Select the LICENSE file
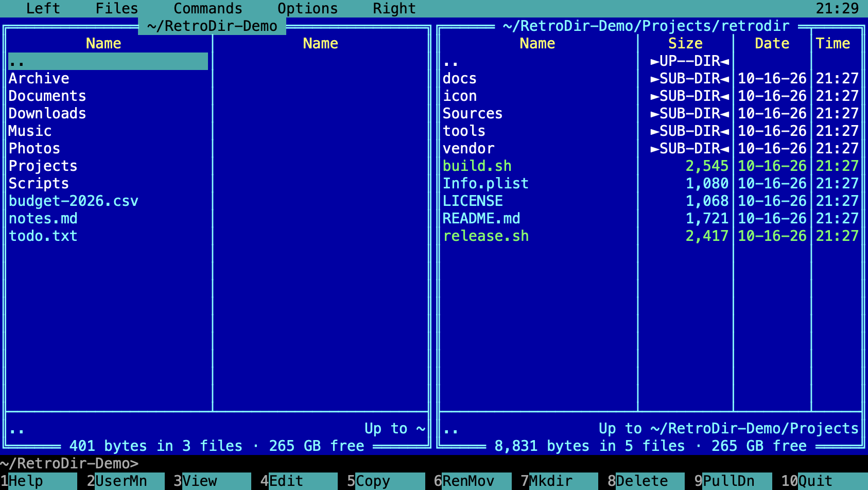The width and height of the screenshot is (868, 490). 651,201
